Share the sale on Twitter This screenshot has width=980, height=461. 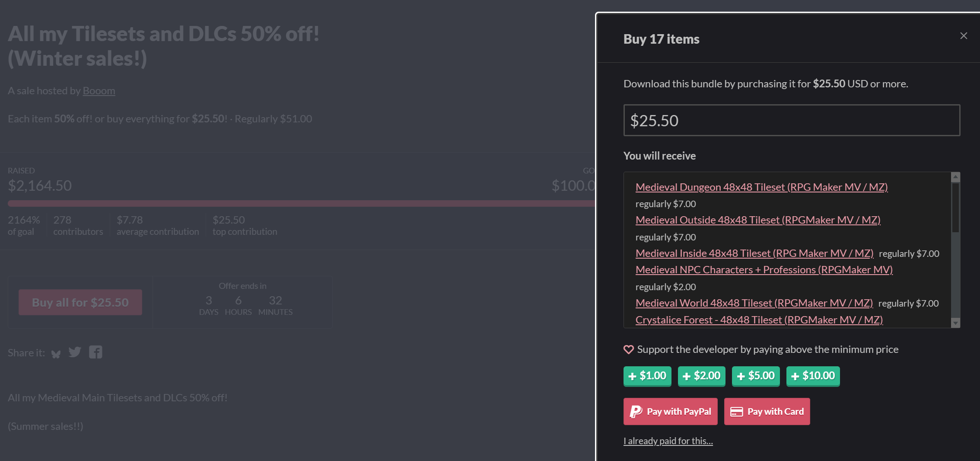tap(75, 352)
